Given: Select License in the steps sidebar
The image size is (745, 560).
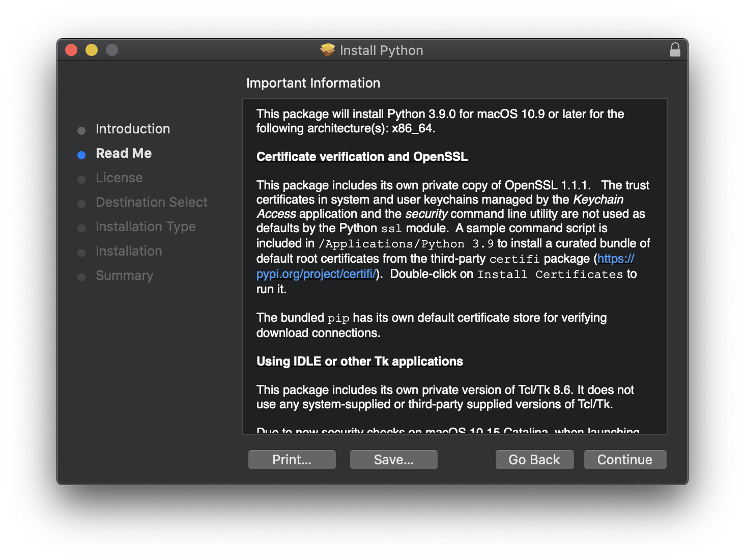Looking at the screenshot, I should (x=119, y=178).
